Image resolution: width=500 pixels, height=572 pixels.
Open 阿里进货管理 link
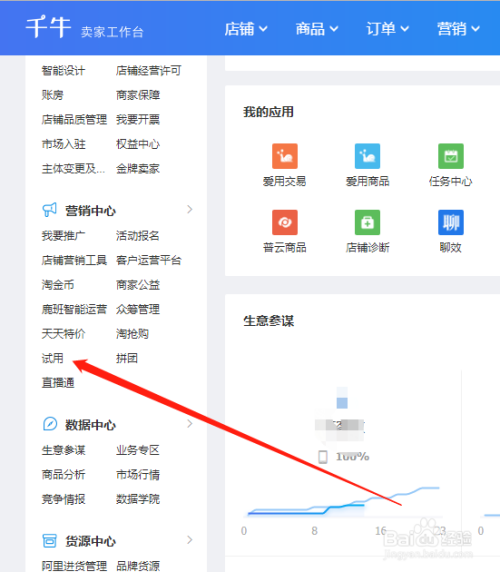point(74,566)
